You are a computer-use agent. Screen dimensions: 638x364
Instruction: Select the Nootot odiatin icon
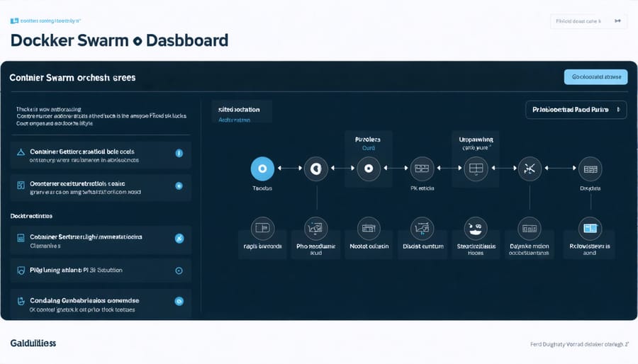coord(369,228)
